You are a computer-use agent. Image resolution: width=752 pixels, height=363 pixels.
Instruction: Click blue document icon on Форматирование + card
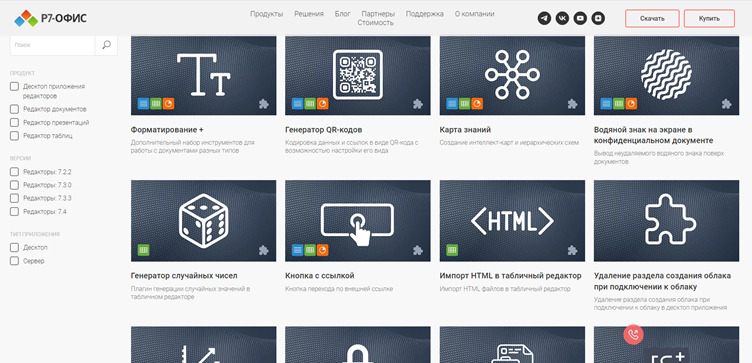pos(143,104)
